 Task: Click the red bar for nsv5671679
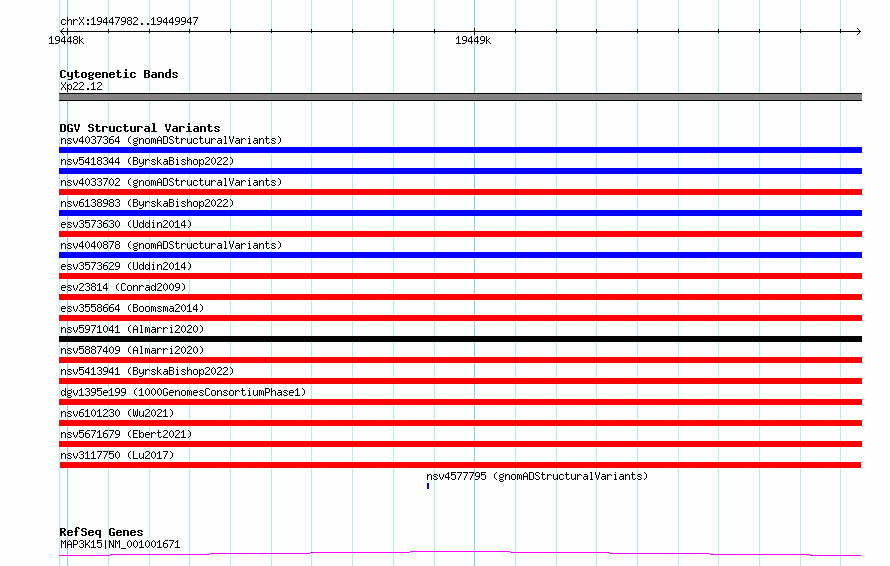coord(460,444)
